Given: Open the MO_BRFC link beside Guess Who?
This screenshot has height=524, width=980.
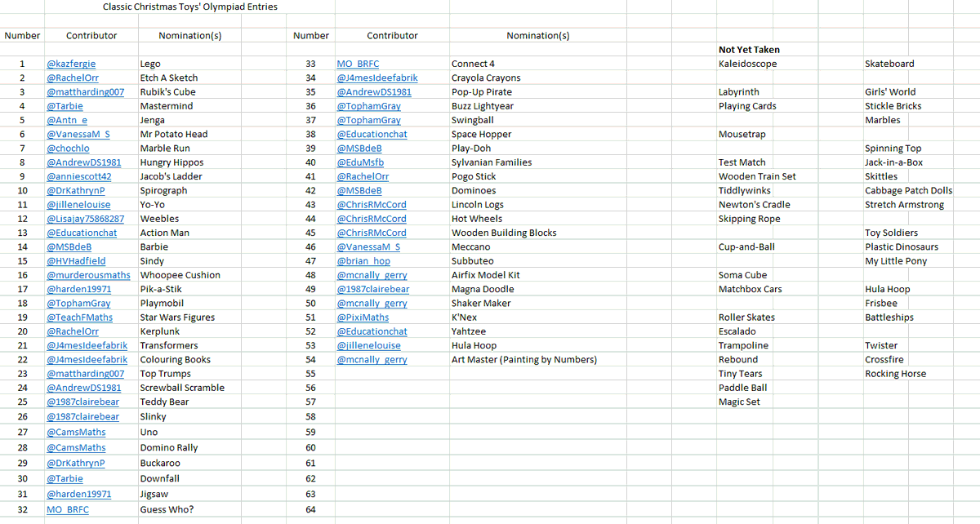Looking at the screenshot, I should coord(68,509).
